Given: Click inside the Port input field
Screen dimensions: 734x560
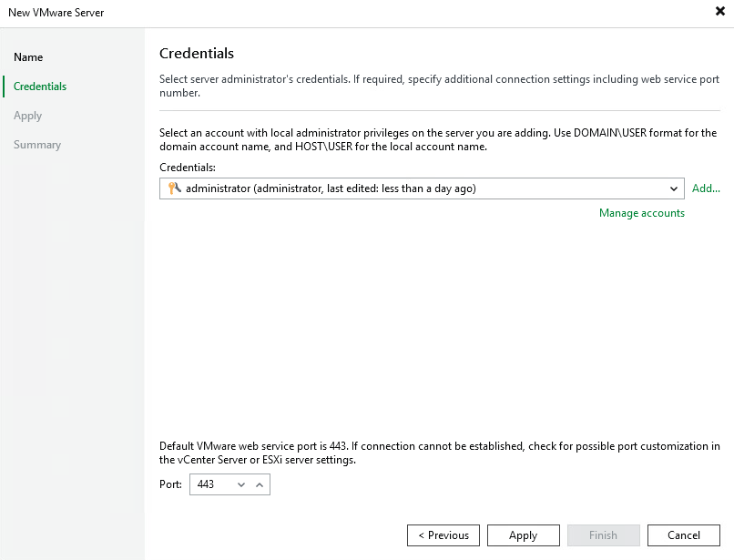Looking at the screenshot, I should pyautogui.click(x=209, y=484).
